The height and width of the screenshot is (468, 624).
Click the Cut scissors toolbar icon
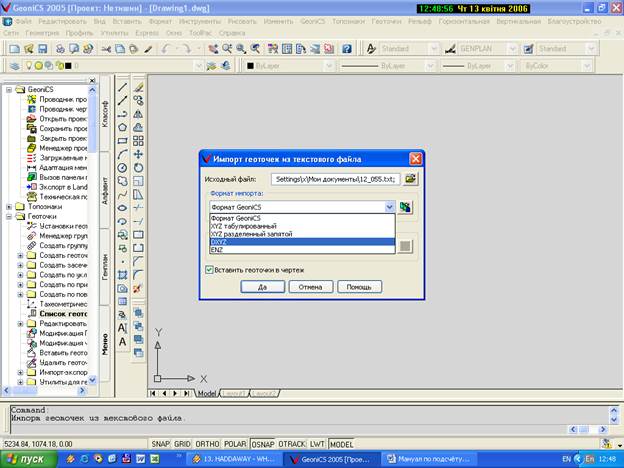[x=106, y=49]
